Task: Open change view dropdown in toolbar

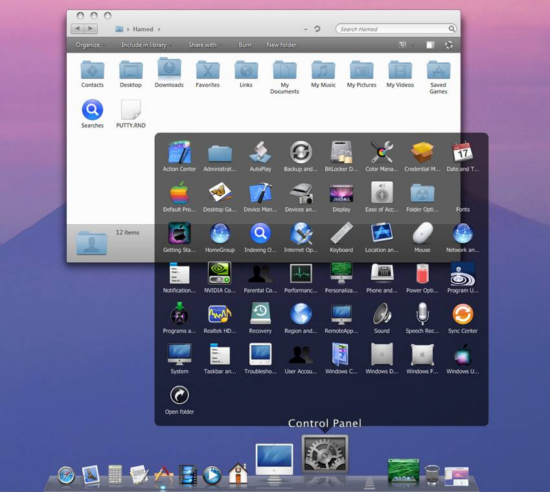Action: coord(413,45)
